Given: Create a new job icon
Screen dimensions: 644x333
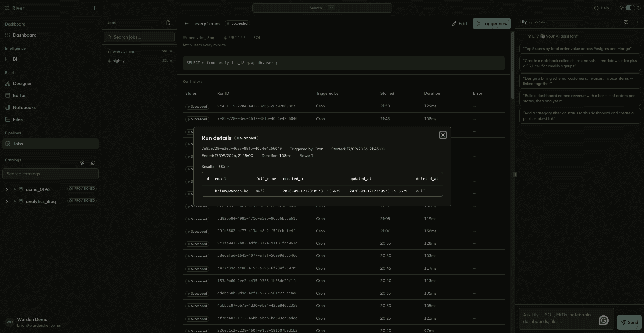Looking at the screenshot, I should [x=168, y=23].
